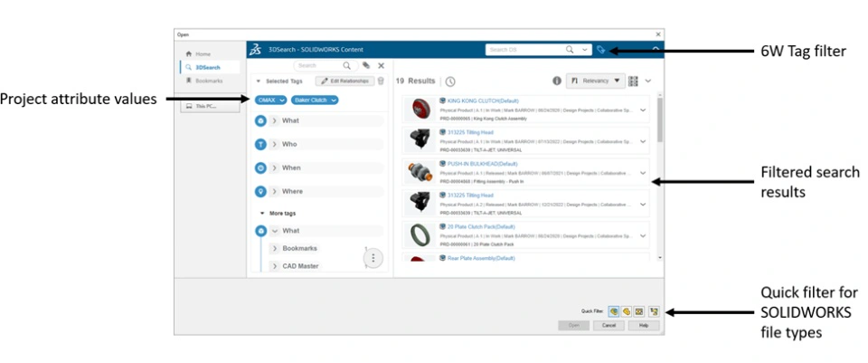Open 313225 Tilting Head Released A.2 result
The width and height of the screenshot is (868, 363).
[470, 195]
